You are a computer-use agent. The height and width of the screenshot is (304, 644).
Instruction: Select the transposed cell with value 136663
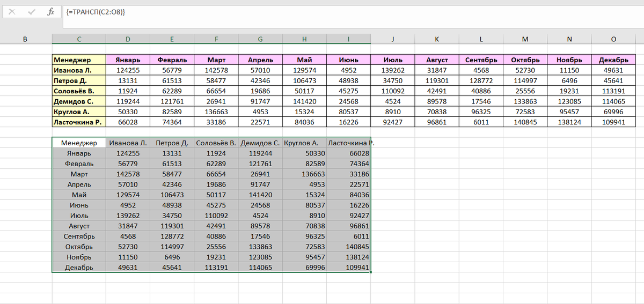click(304, 174)
